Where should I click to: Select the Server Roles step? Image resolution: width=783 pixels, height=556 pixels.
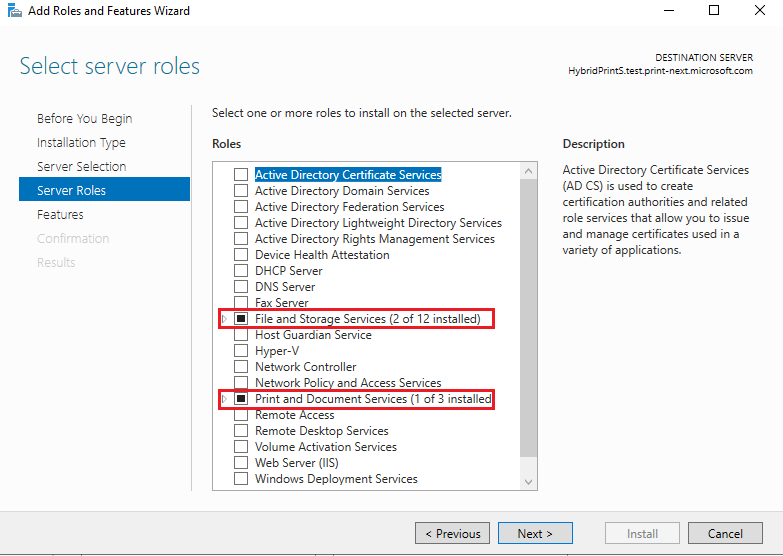pyautogui.click(x=104, y=189)
